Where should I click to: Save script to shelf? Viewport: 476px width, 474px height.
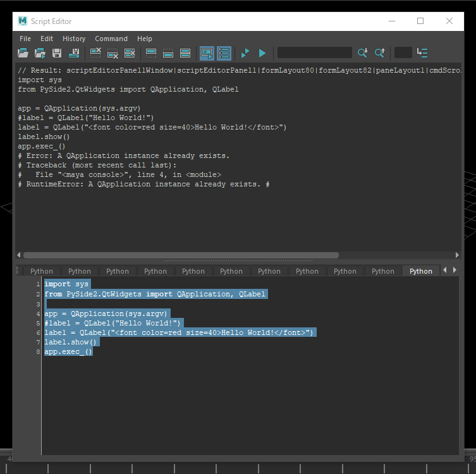point(75,53)
